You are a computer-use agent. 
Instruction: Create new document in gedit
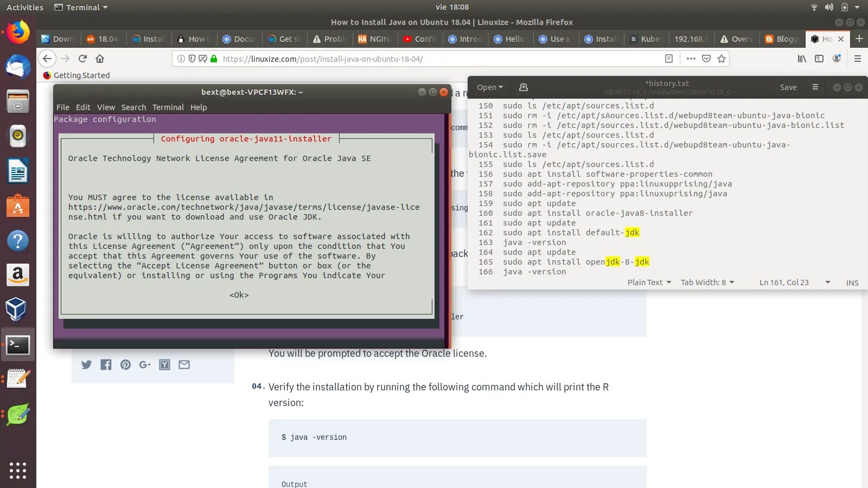pyautogui.click(x=524, y=87)
